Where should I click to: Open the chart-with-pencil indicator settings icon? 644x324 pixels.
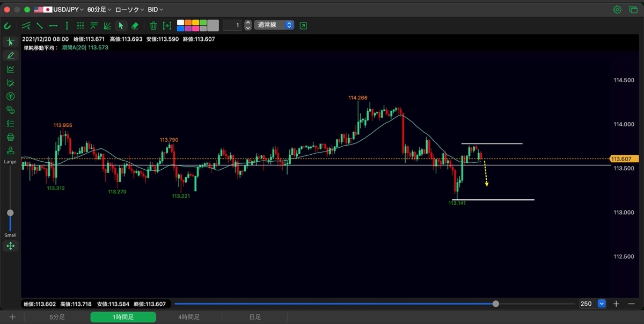10,83
